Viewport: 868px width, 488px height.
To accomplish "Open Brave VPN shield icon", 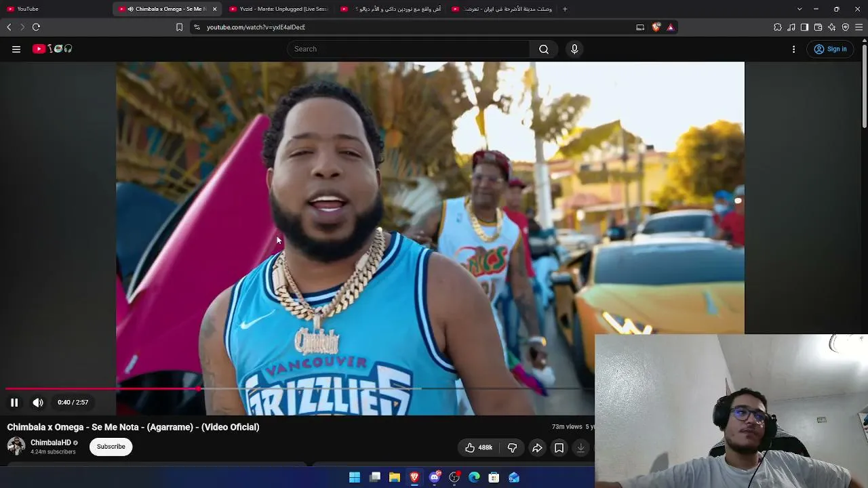I will pyautogui.click(x=845, y=27).
